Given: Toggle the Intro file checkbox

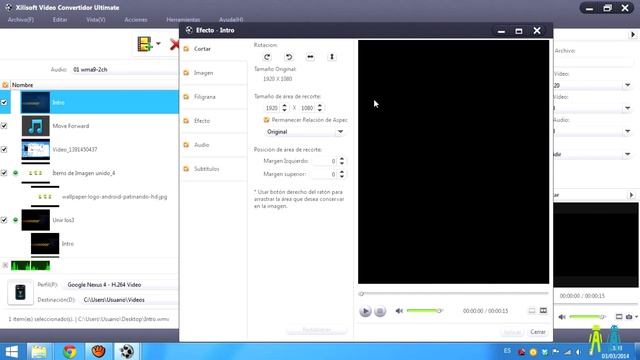Looking at the screenshot, I should tap(4, 102).
